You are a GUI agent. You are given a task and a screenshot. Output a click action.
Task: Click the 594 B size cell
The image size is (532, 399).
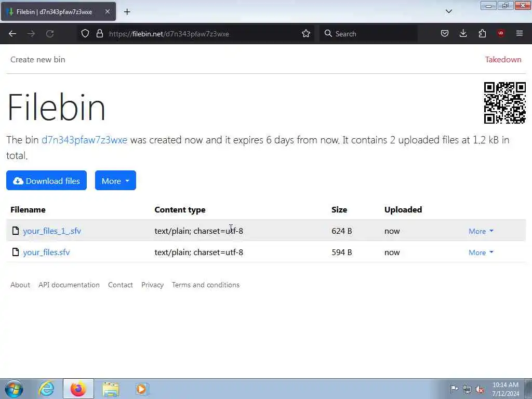click(x=342, y=252)
